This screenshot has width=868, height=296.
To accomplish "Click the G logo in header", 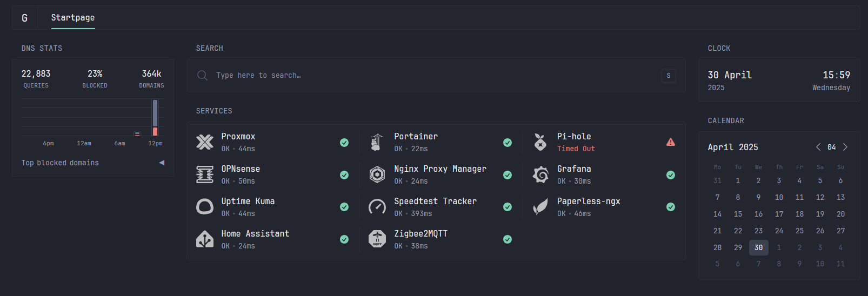I will click(24, 18).
